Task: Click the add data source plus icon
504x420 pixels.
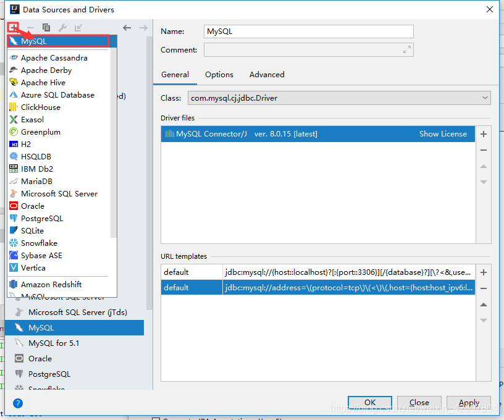Action: [13, 28]
